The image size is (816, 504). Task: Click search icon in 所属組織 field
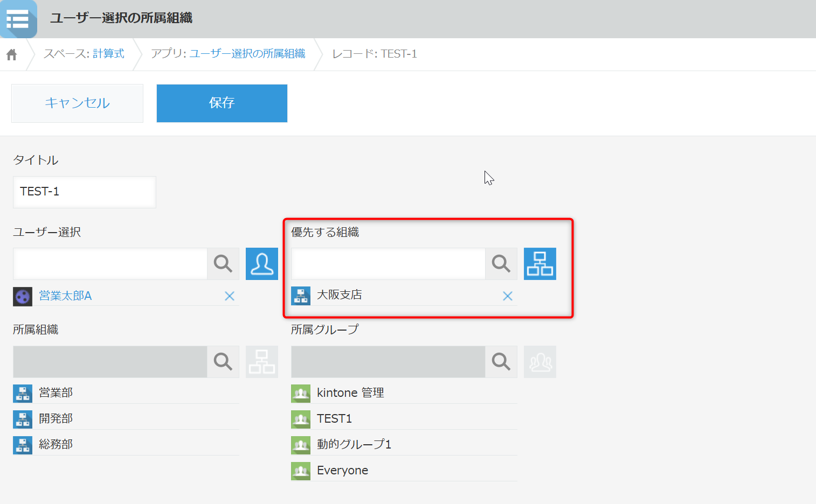(x=223, y=362)
